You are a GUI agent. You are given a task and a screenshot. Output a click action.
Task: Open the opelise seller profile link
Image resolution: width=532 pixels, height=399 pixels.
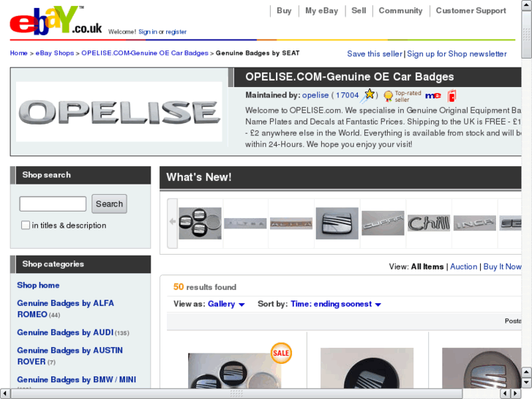pos(315,95)
